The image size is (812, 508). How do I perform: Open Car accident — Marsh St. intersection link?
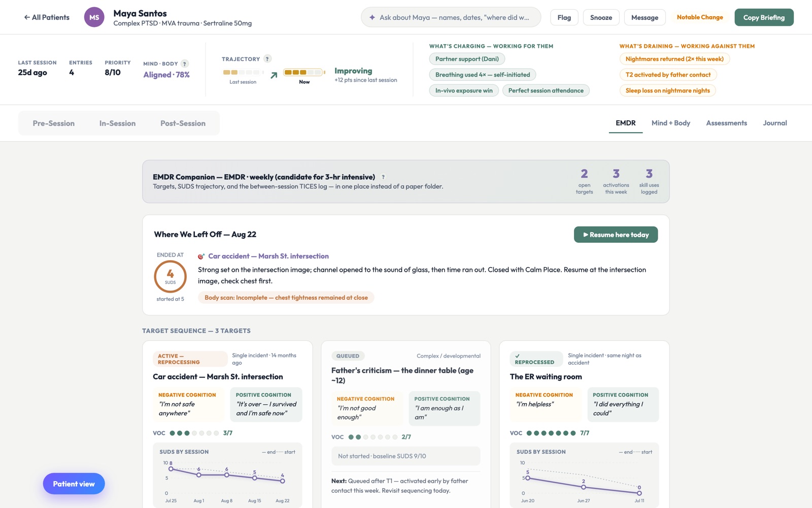point(268,257)
